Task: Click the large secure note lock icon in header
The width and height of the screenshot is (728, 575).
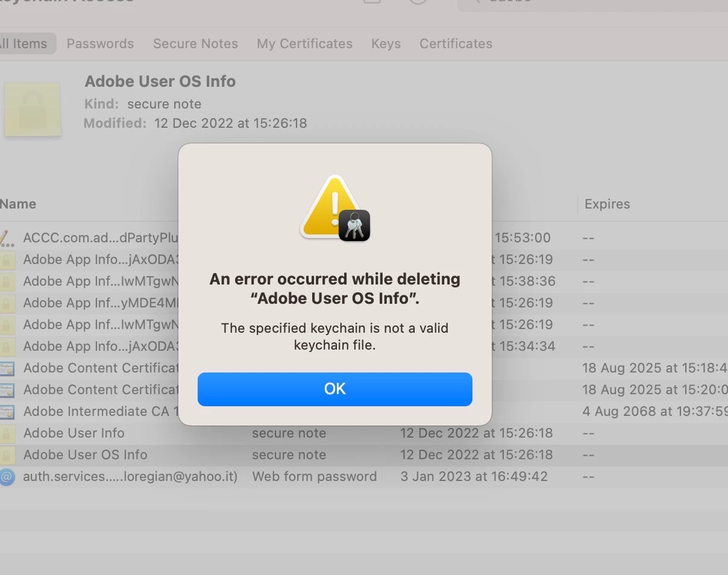Action: click(33, 109)
